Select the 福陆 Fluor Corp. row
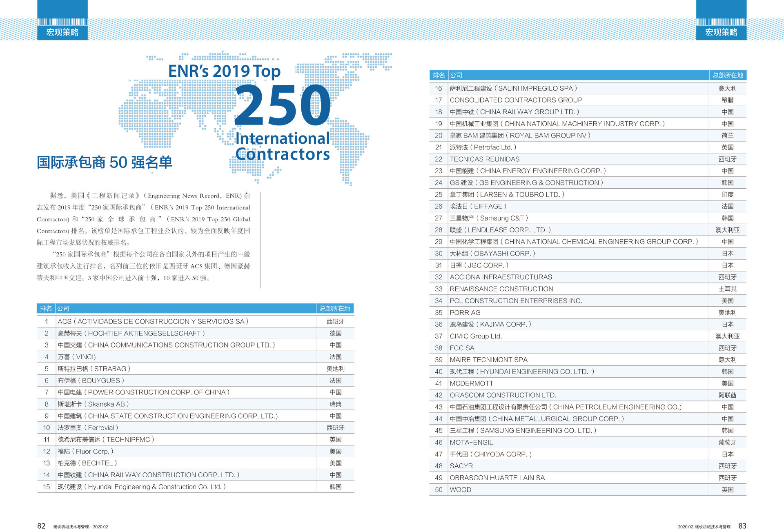This screenshot has width=784, height=532. [x=195, y=452]
